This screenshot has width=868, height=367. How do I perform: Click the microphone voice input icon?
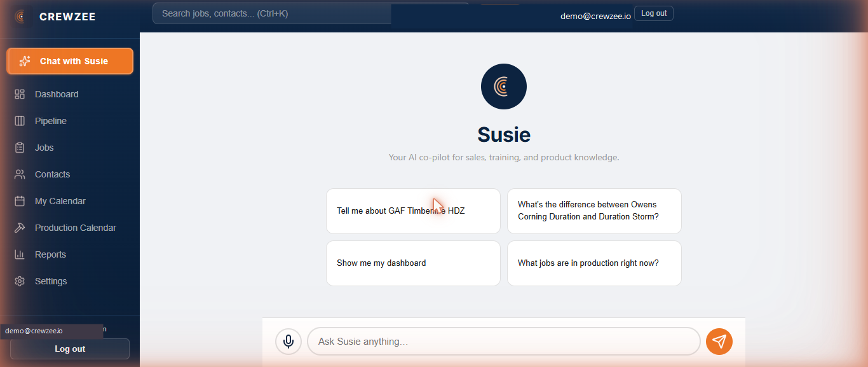click(x=288, y=342)
